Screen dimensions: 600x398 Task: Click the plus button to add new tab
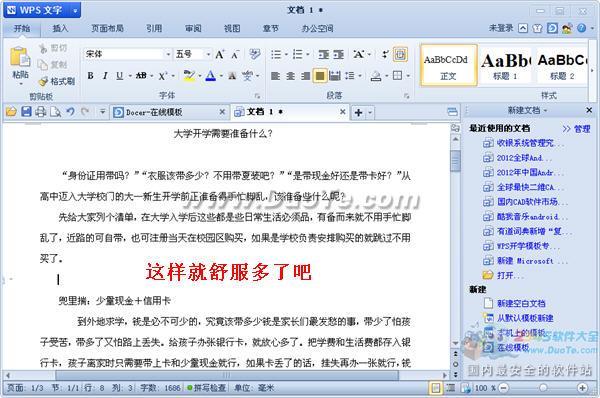[359, 113]
